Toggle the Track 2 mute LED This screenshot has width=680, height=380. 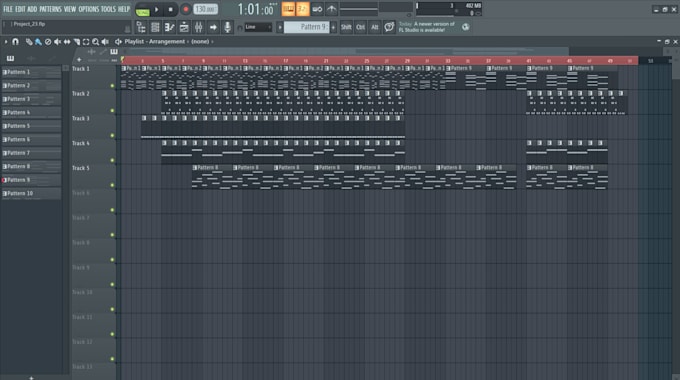point(112,111)
